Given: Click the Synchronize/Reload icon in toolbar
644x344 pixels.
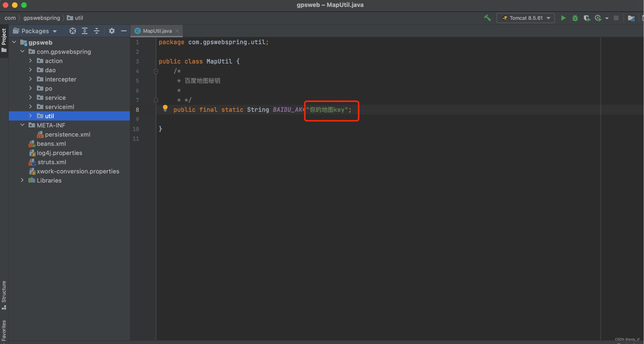Looking at the screenshot, I should pyautogui.click(x=599, y=17).
